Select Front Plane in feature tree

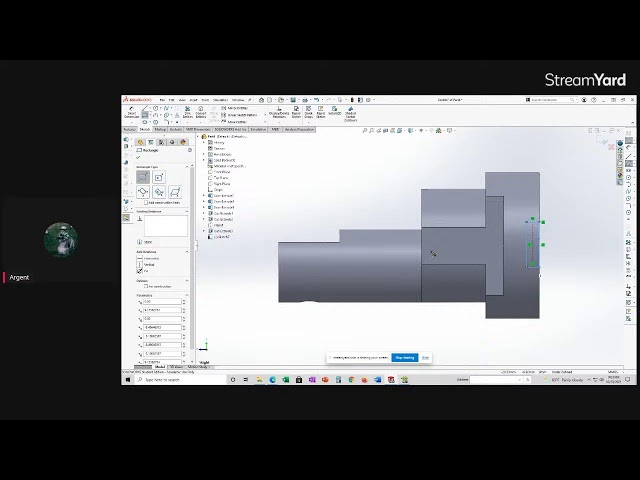(x=222, y=172)
